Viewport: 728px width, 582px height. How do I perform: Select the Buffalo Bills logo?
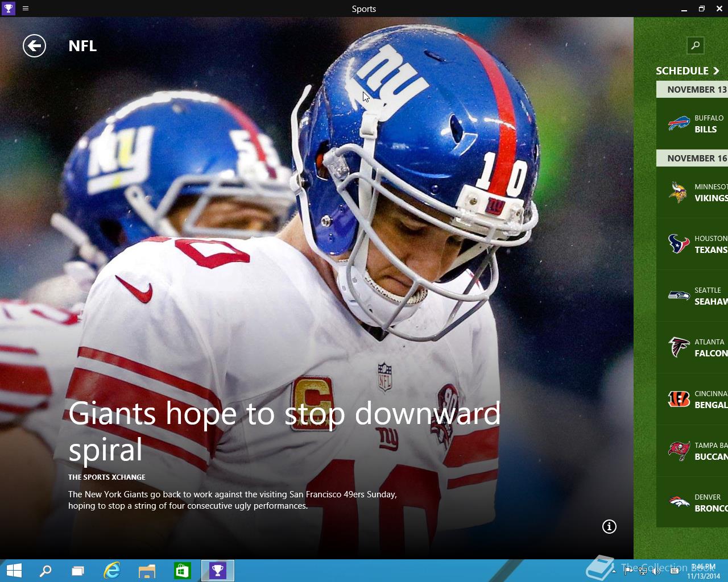(679, 123)
